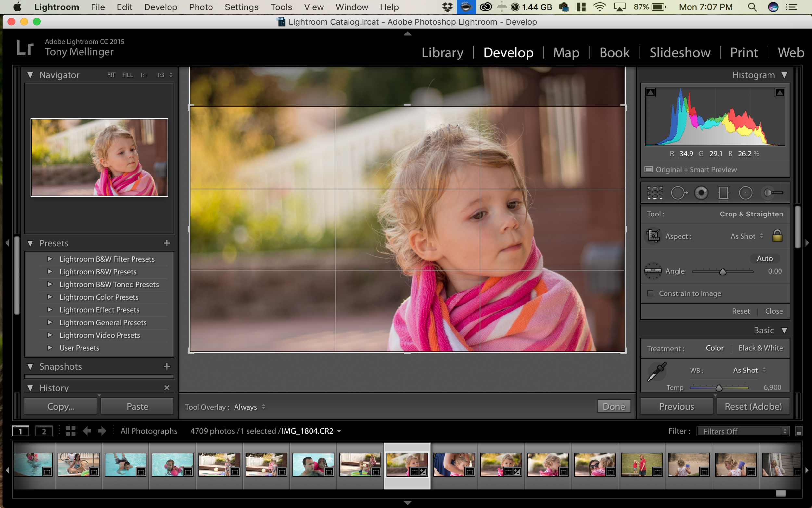
Task: Toggle the filter lock switch
Action: pos(799,431)
